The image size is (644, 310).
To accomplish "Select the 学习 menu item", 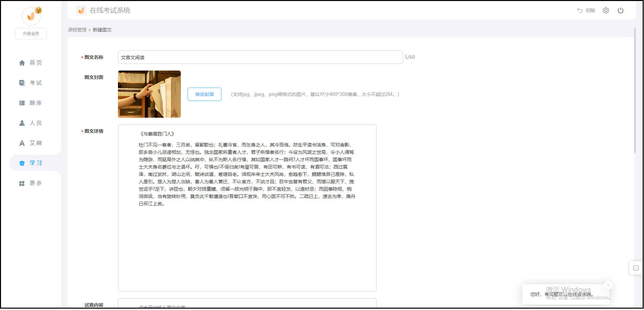I will (35, 163).
